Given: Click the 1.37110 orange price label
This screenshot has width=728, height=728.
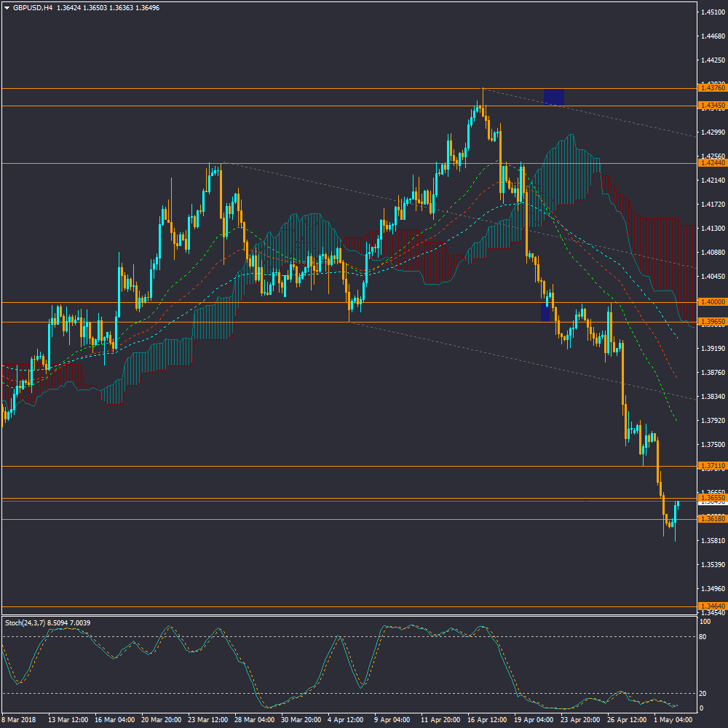Looking at the screenshot, I should 711,465.
